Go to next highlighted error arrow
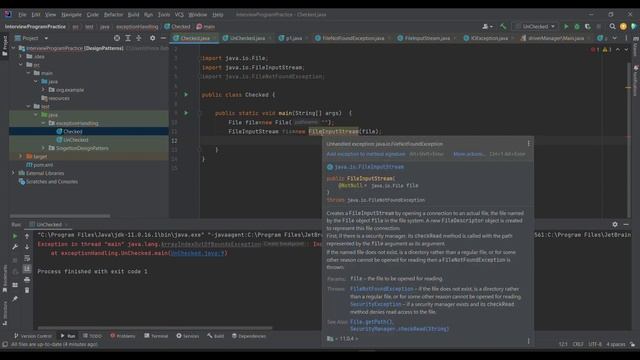The image size is (640, 360). [626, 49]
